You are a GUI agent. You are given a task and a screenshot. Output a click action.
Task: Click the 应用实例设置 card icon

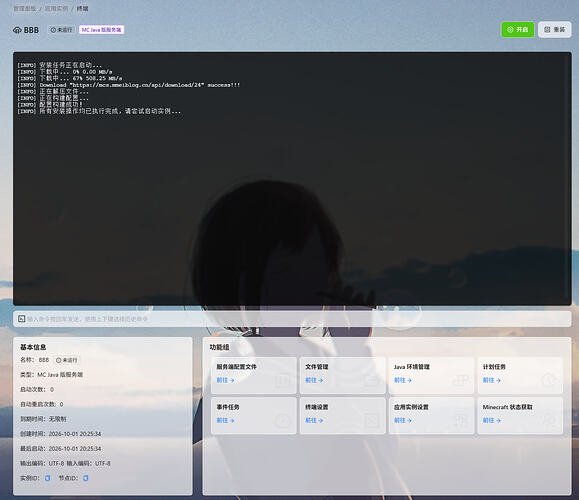click(460, 420)
